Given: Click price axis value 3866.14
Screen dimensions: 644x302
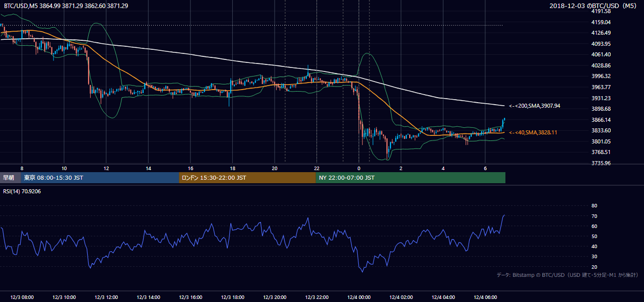Looking at the screenshot, I should (x=601, y=120).
